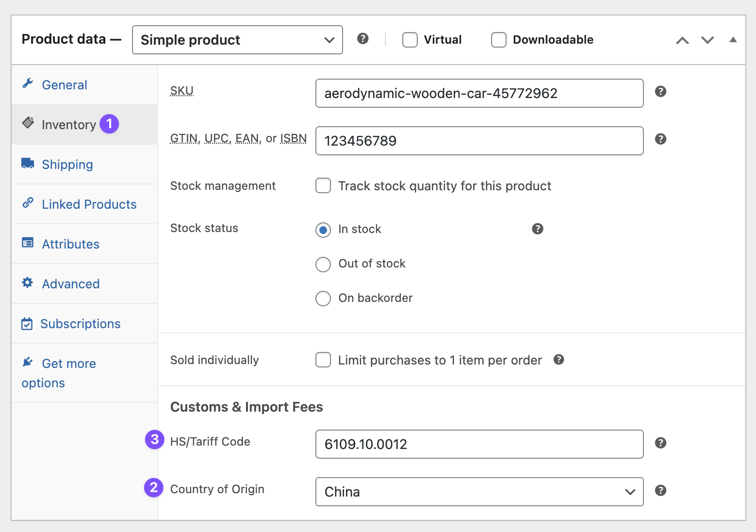Click help icon next to HS/Tariff Code
The width and height of the screenshot is (756, 532).
coord(660,443)
